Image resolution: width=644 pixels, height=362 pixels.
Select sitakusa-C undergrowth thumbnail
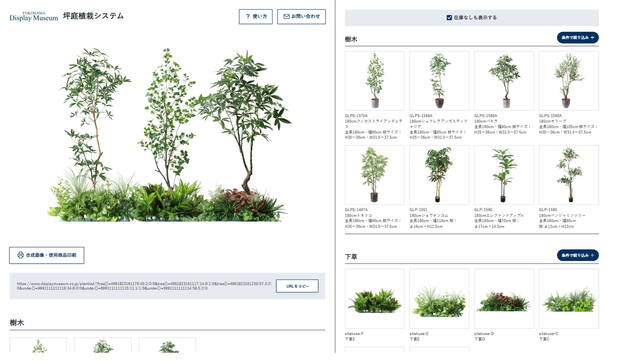[x=569, y=299]
